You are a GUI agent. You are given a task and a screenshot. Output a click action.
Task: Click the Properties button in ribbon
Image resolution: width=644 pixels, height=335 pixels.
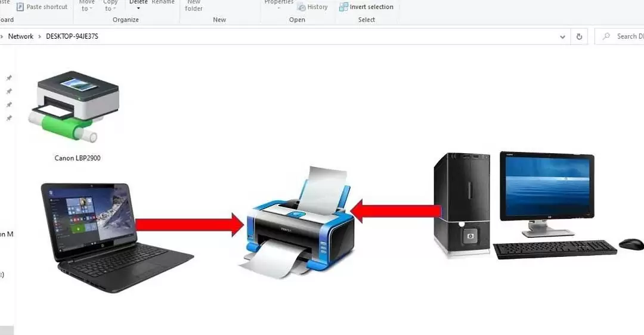(278, 3)
